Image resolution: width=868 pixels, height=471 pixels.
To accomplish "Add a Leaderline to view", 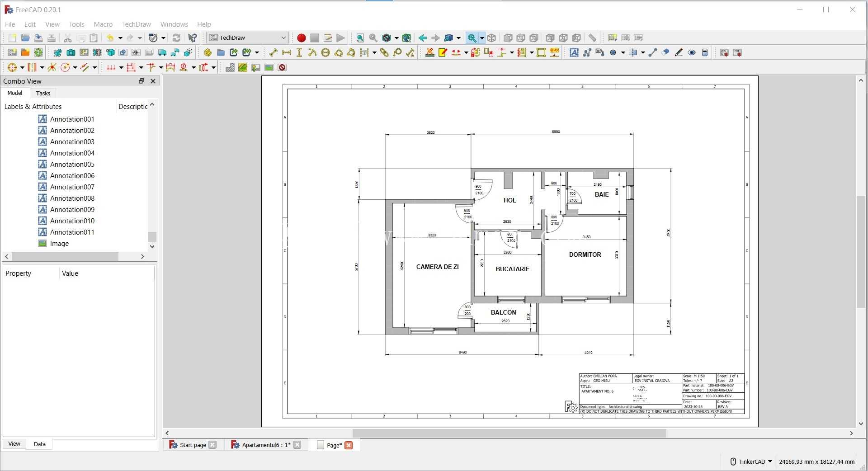I will tap(587, 52).
